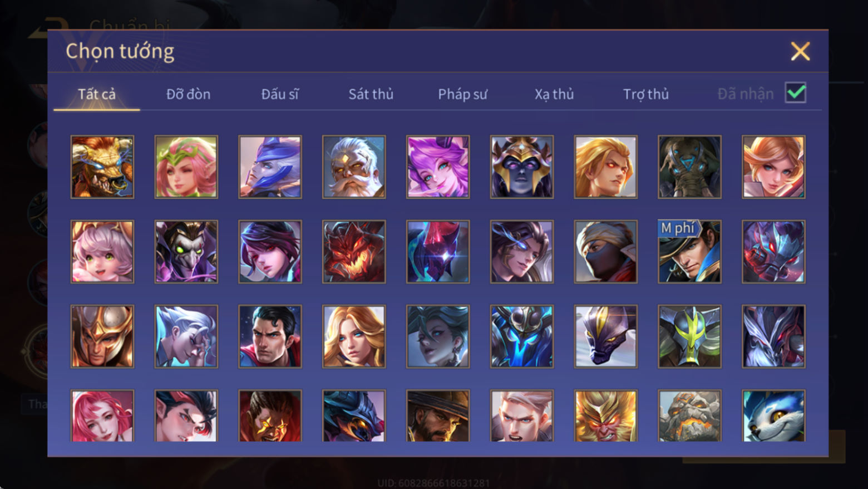Pick the purple-haired girl with horns

point(438,167)
